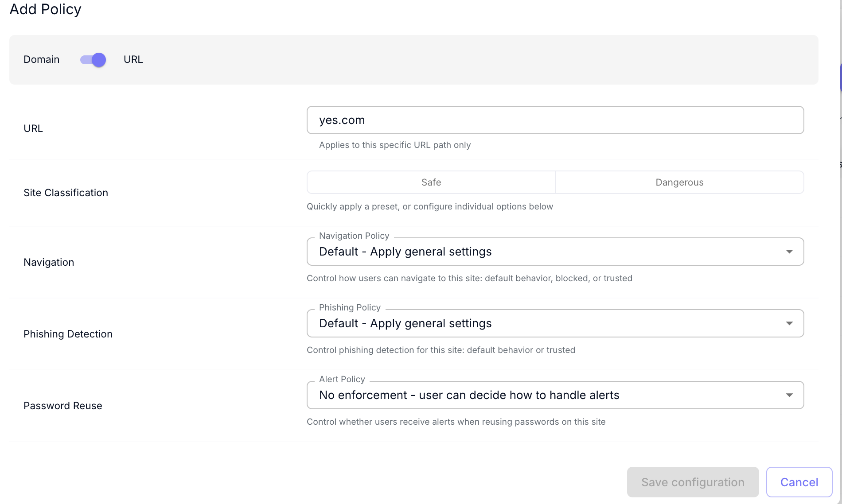Image resolution: width=842 pixels, height=504 pixels.
Task: Click the URL label beside the switch
Action: (x=133, y=59)
